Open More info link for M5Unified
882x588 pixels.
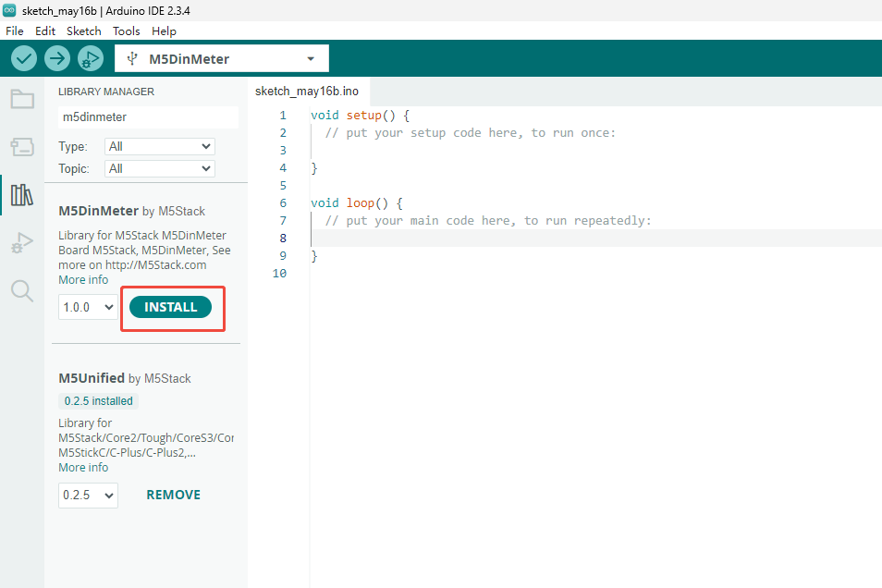[83, 468]
